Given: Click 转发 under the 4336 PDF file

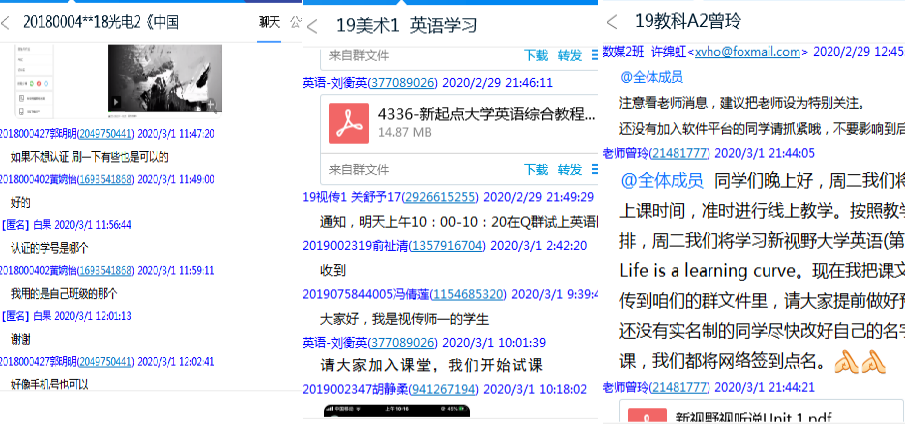Looking at the screenshot, I should pyautogui.click(x=569, y=169).
